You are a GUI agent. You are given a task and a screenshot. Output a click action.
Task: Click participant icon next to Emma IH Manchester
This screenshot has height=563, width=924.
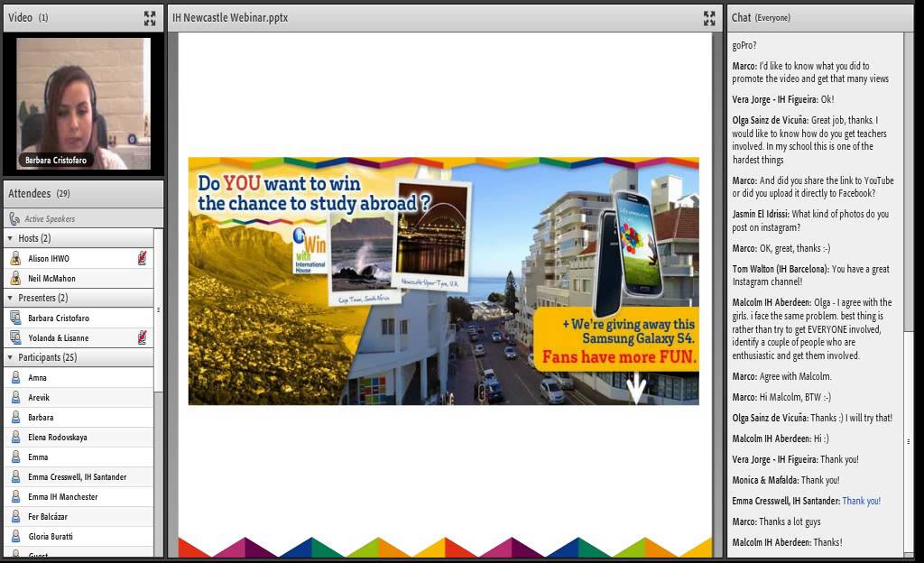(x=16, y=496)
